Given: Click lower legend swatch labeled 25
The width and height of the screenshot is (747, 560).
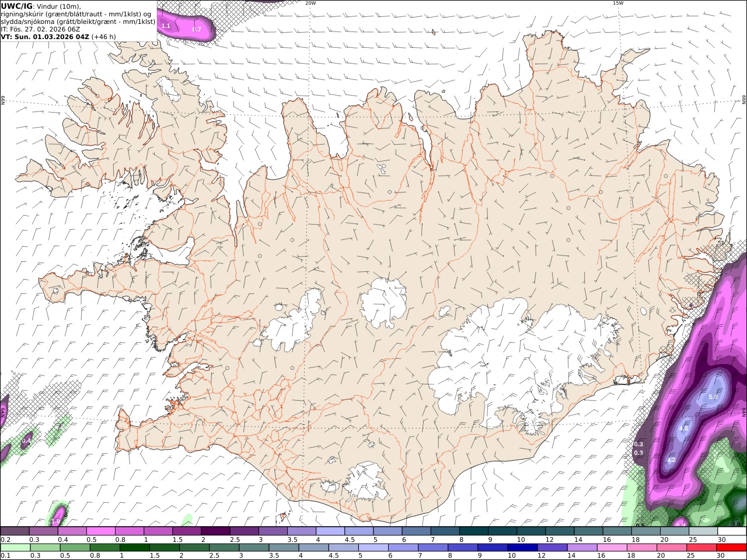Looking at the screenshot, I should pos(701,547).
